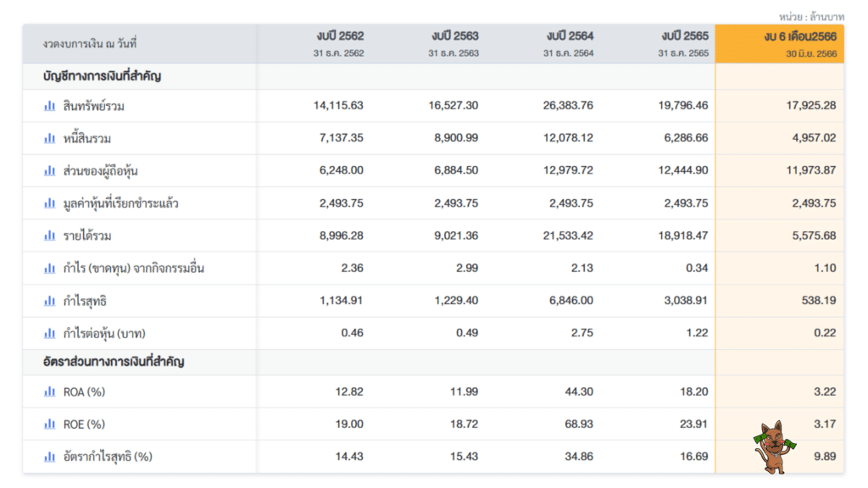Open the chart icon for หนี้สินรวม
868x488 pixels.
(x=48, y=139)
